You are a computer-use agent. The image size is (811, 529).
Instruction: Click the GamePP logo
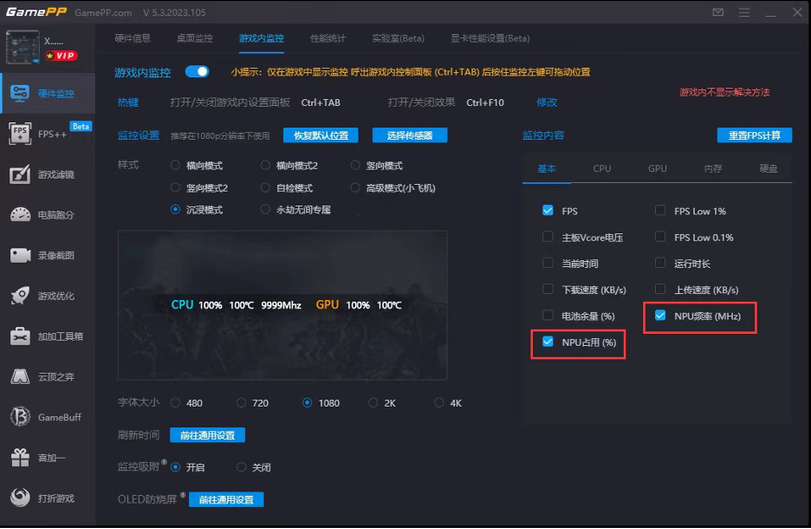tap(36, 11)
